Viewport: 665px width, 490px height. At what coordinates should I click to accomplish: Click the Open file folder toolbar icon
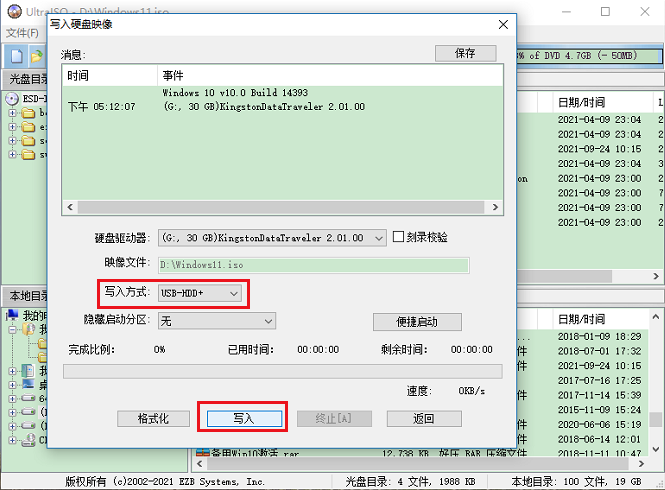click(x=36, y=55)
